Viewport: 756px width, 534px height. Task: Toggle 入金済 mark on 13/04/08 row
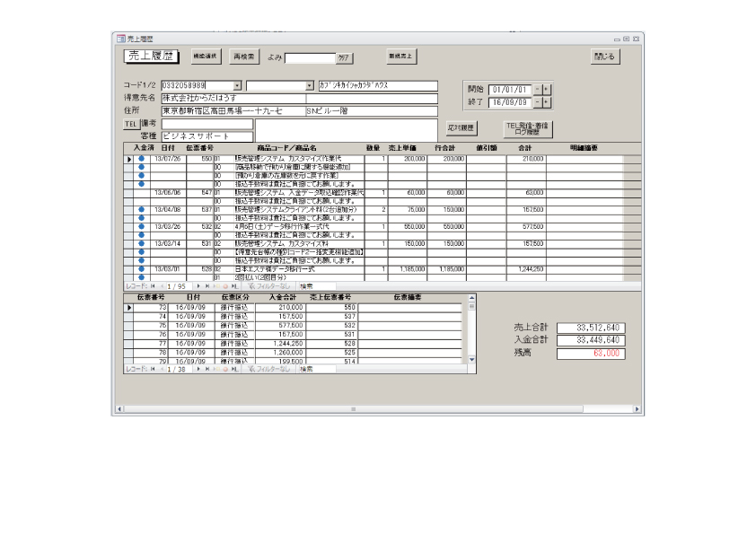pyautogui.click(x=141, y=210)
